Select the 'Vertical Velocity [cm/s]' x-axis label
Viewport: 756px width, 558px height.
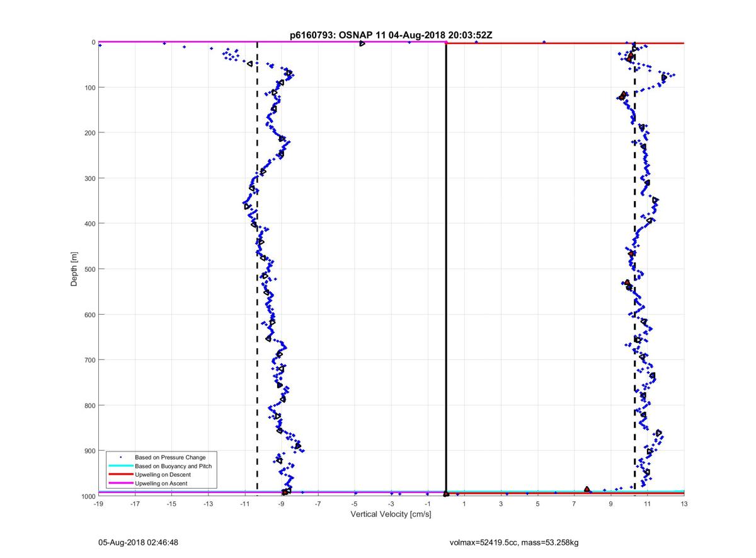[x=391, y=514]
